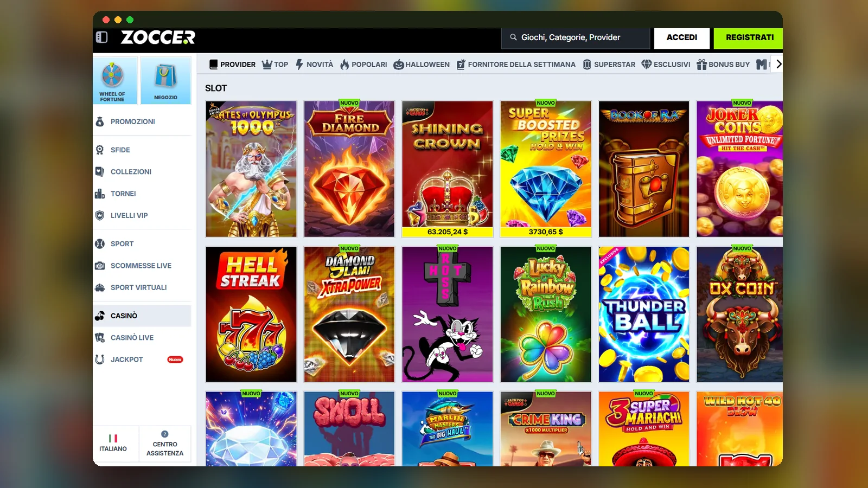The width and height of the screenshot is (868, 488).
Task: Click the Sport Virtuali icon
Action: tap(100, 287)
